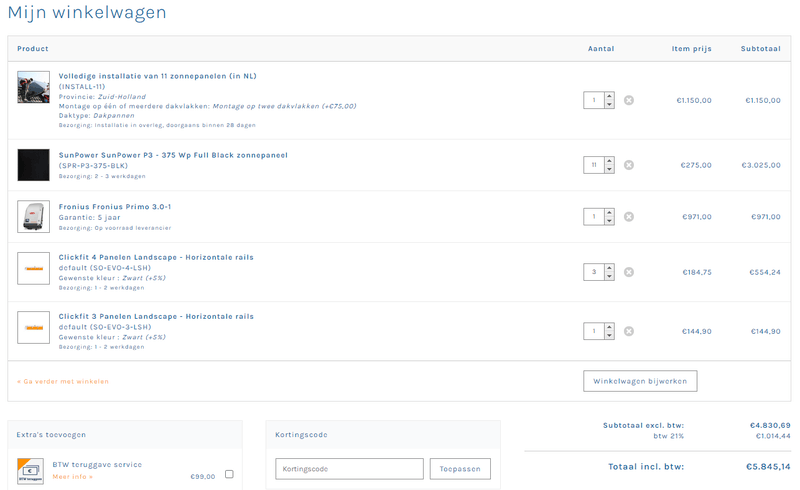Click quantity field of Fronius Primo
This screenshot has width=800, height=490.
[x=594, y=216]
